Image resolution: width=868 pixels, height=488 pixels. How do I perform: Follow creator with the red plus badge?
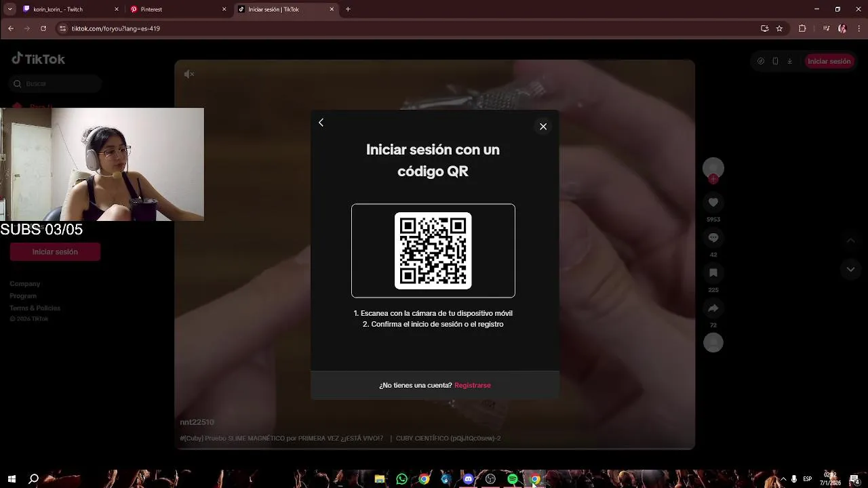pos(713,180)
